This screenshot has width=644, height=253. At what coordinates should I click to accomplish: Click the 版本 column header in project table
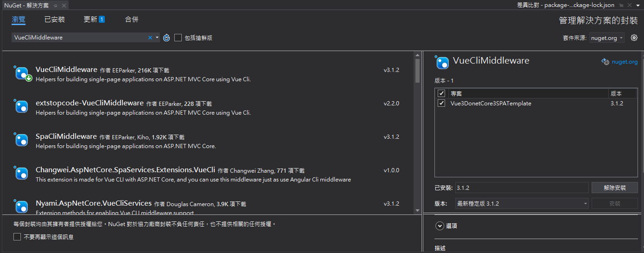pos(616,93)
